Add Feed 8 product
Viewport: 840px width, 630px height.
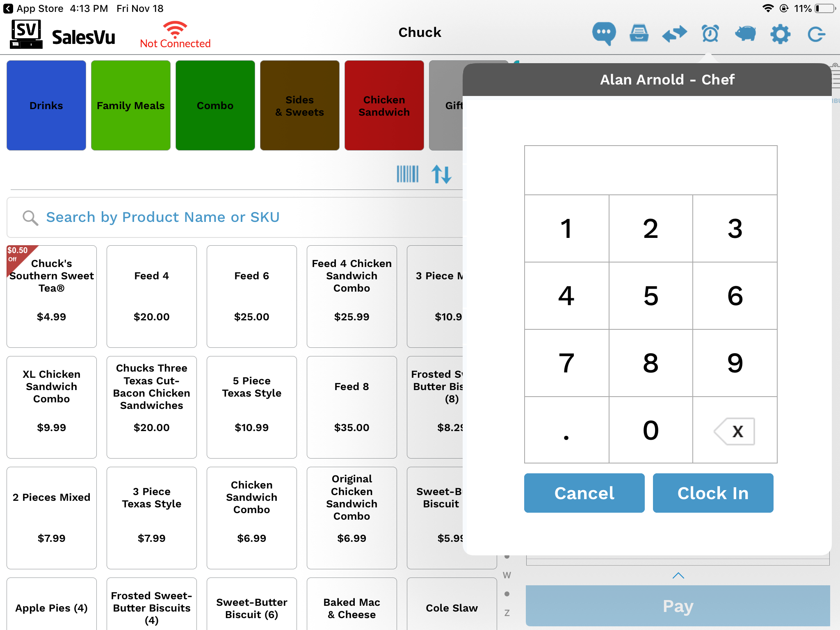[352, 407]
